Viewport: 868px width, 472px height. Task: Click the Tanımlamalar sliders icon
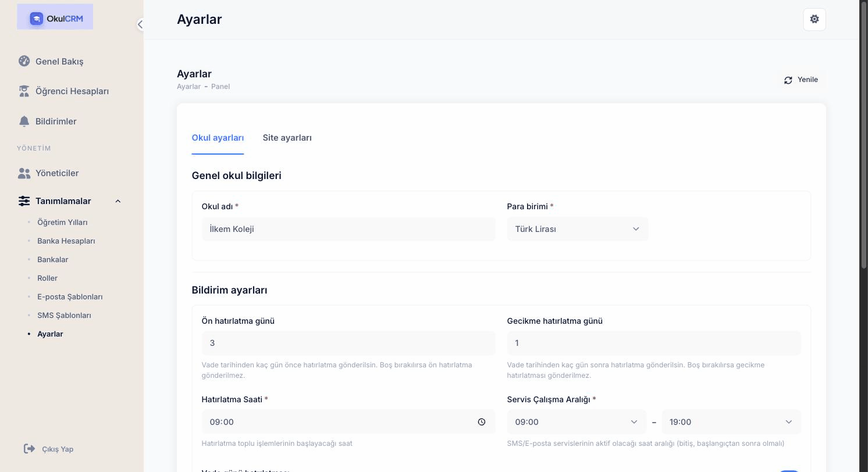(x=24, y=201)
